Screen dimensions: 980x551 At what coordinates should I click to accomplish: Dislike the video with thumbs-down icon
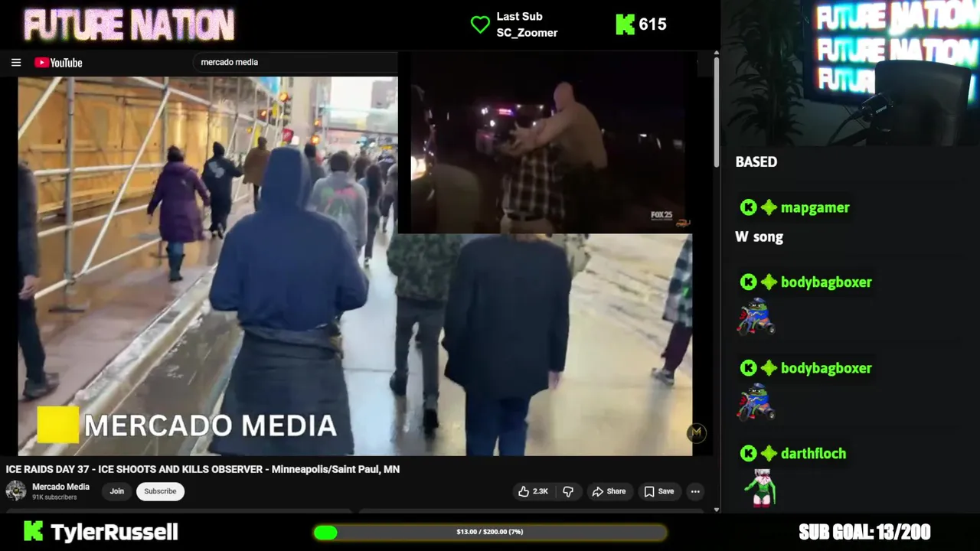click(568, 491)
